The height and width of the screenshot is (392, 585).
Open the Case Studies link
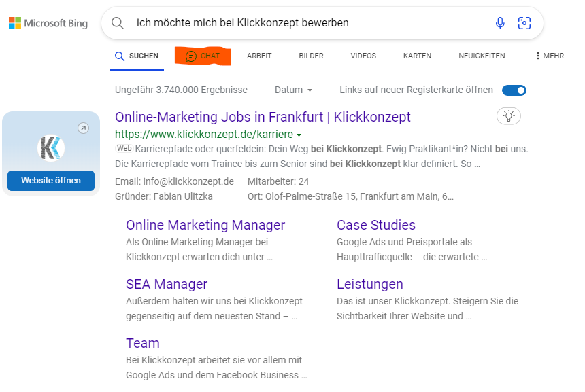point(376,225)
